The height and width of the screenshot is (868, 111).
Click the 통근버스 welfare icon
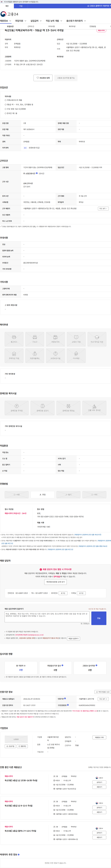pos(14,339)
